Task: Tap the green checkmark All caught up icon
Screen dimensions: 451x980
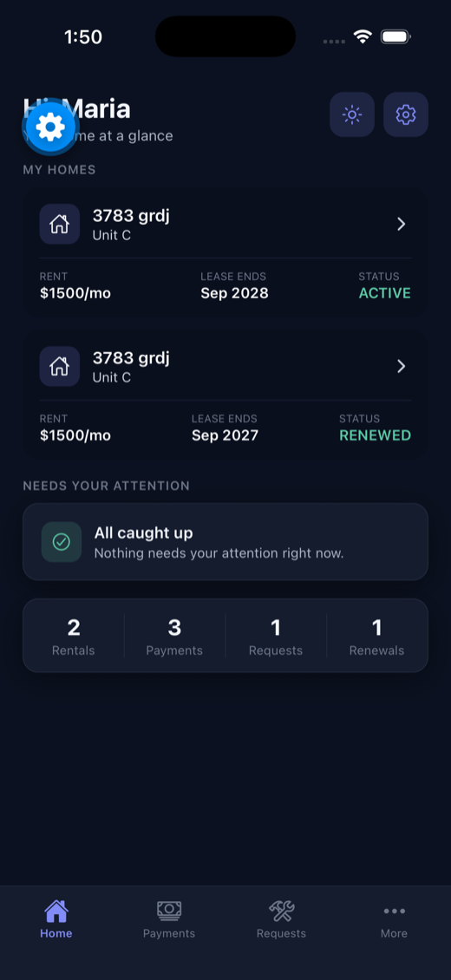Action: (x=62, y=542)
